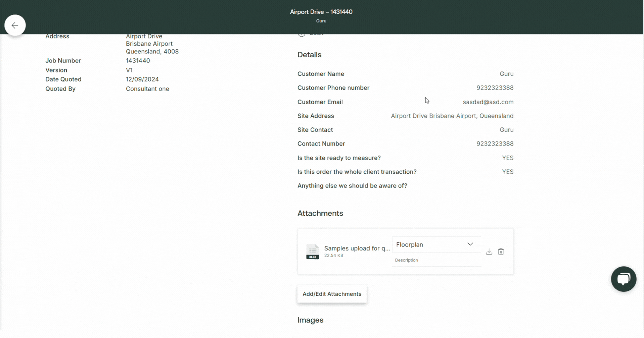Click the Airport Drive – 1431440 header title
Image resolution: width=644 pixels, height=338 pixels.
click(x=321, y=12)
